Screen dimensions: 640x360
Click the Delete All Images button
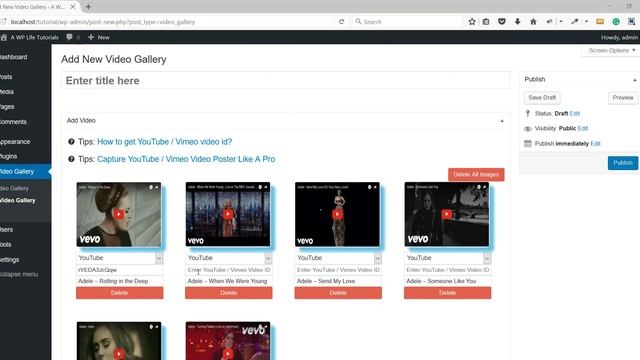click(476, 174)
